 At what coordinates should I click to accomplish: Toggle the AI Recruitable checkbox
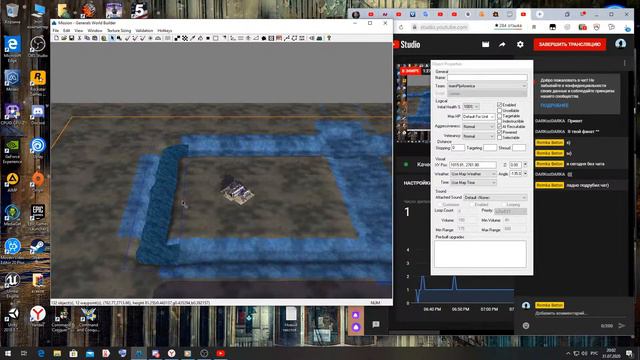tap(500, 127)
